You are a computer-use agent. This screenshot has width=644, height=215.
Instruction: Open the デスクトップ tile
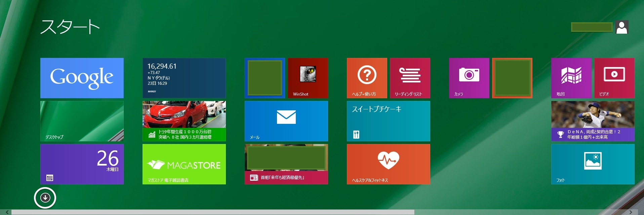click(82, 121)
